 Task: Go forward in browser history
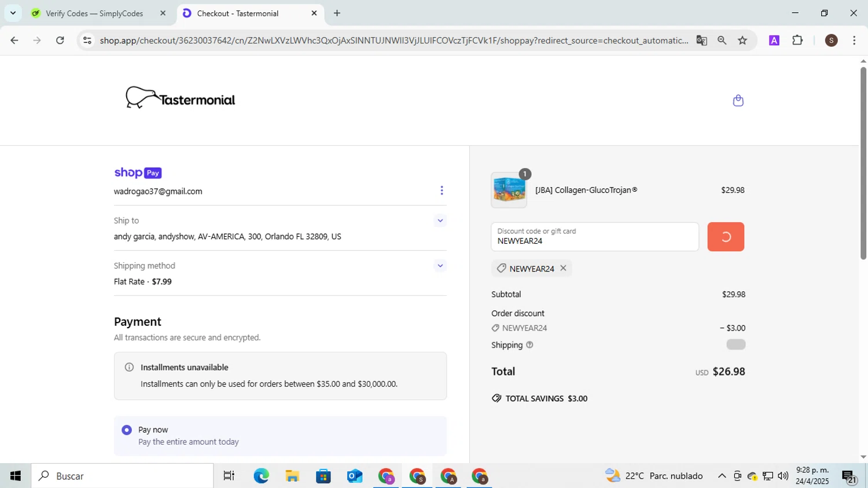coord(37,41)
